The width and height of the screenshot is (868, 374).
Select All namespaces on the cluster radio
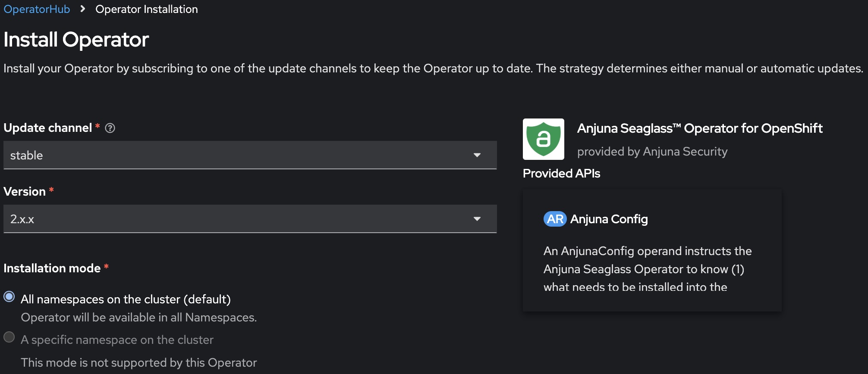9,297
